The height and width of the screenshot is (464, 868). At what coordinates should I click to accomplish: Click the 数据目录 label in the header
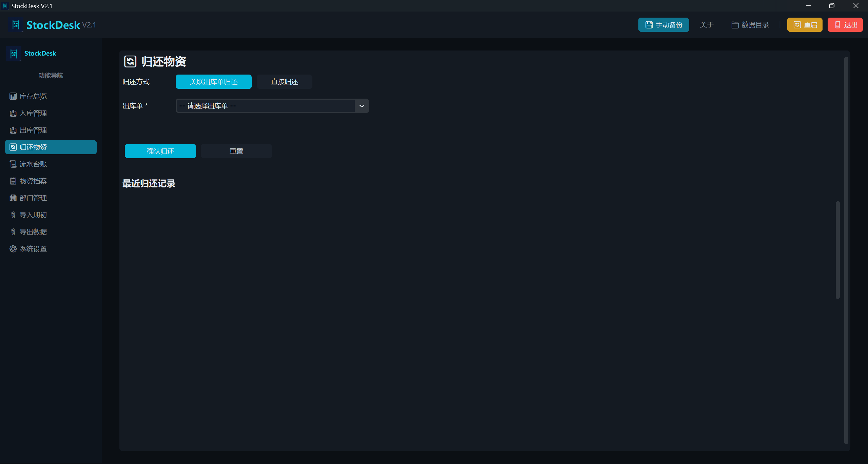coord(755,25)
